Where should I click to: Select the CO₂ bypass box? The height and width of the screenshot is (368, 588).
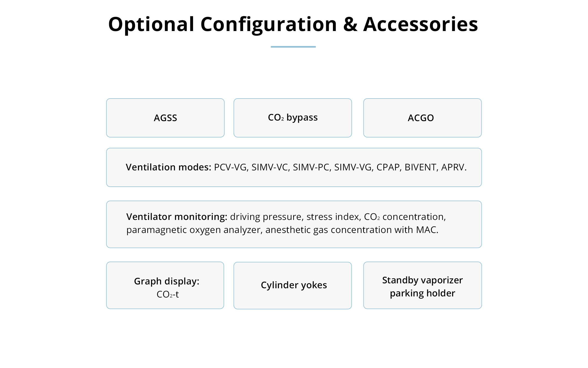pyautogui.click(x=293, y=118)
